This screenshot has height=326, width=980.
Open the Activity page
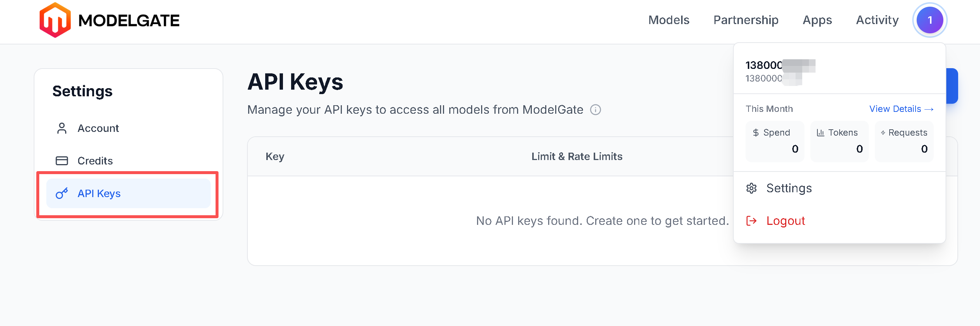coord(877,20)
